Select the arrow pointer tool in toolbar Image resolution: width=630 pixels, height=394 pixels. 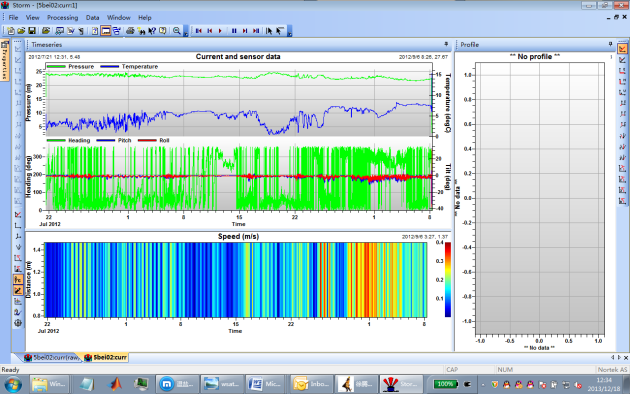tap(269, 31)
